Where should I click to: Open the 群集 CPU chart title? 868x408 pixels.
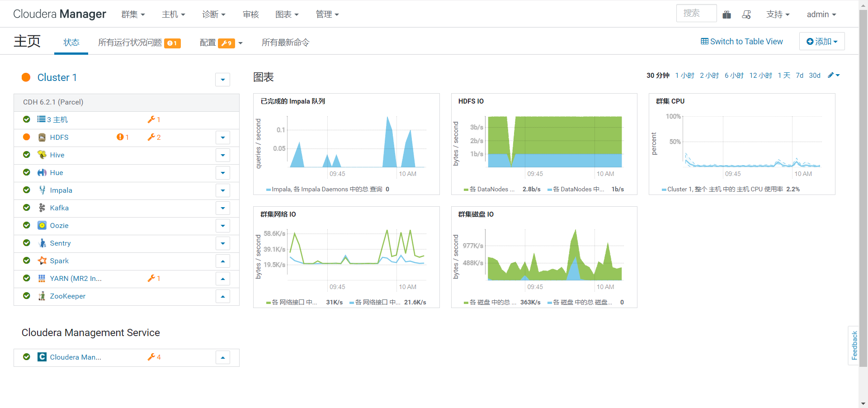click(x=670, y=101)
